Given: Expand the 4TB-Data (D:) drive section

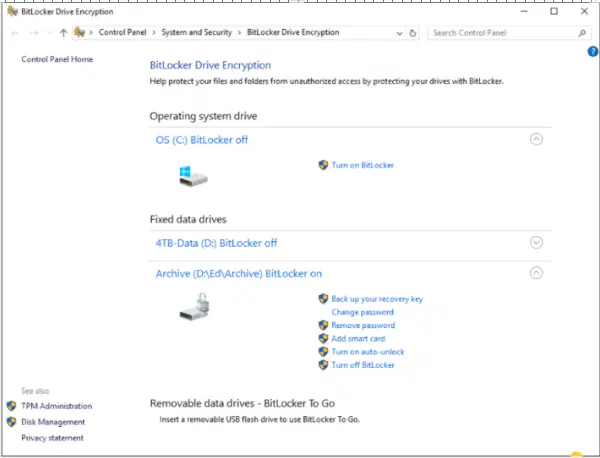Looking at the screenshot, I should (536, 242).
